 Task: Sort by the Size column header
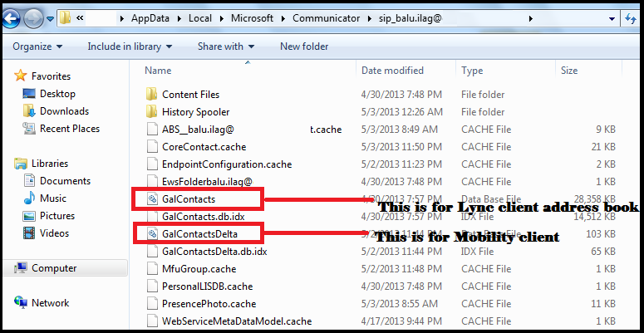click(x=569, y=71)
